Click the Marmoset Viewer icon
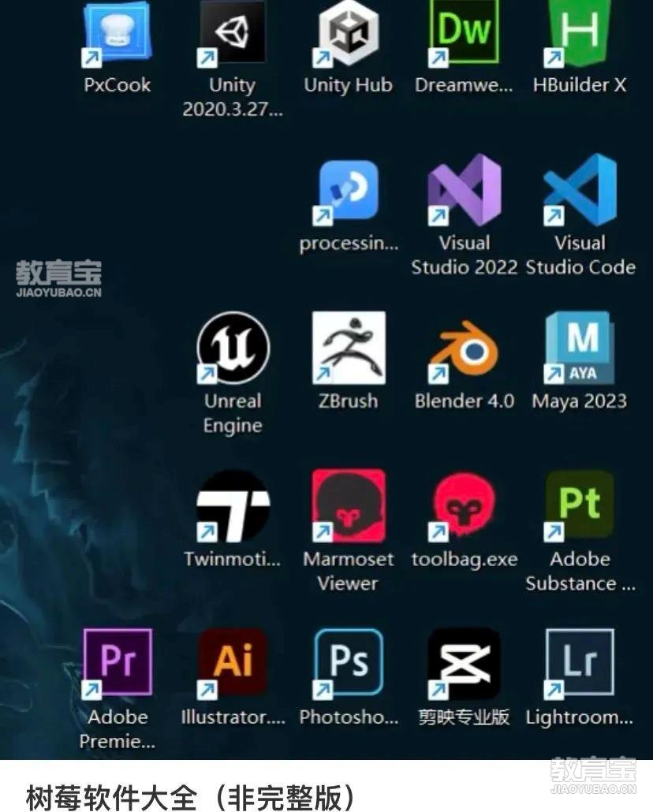The width and height of the screenshot is (653, 812). [x=348, y=506]
